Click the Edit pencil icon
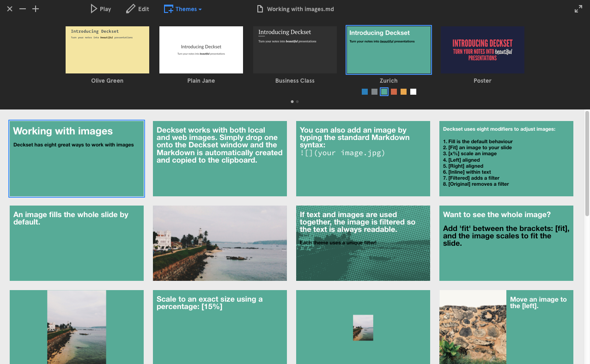Screen dimensions: 590x364 [x=131, y=9]
